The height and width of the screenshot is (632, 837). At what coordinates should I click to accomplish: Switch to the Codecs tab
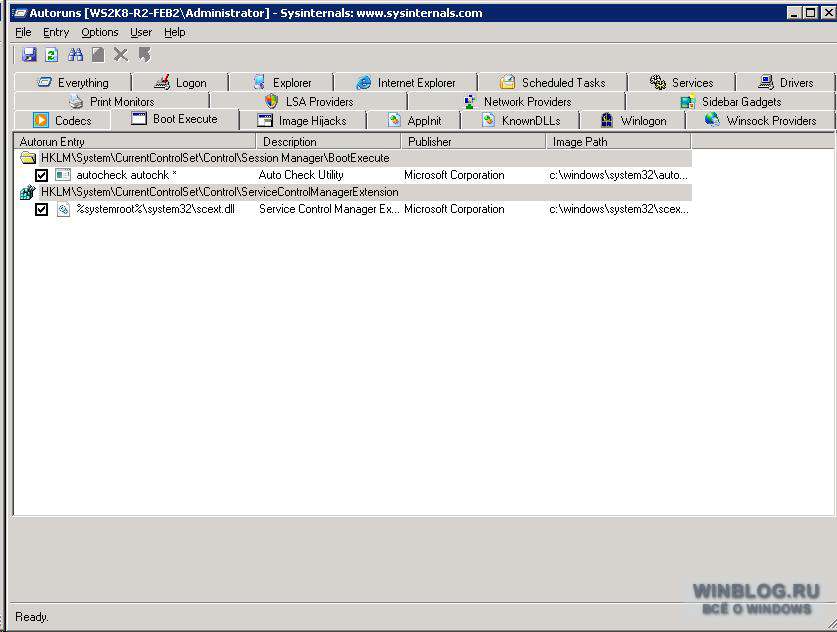(62, 120)
